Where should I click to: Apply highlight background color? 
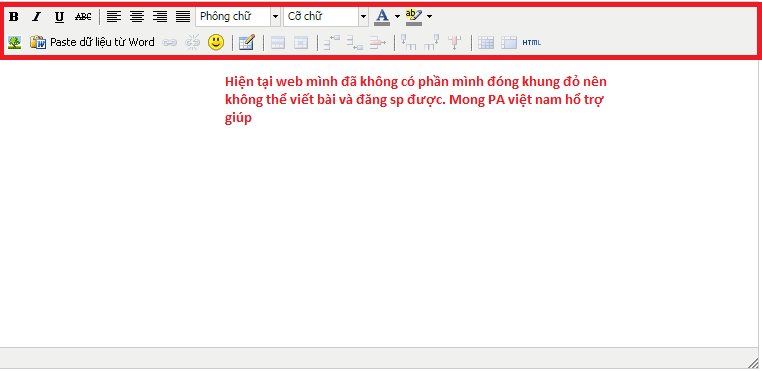coord(414,17)
